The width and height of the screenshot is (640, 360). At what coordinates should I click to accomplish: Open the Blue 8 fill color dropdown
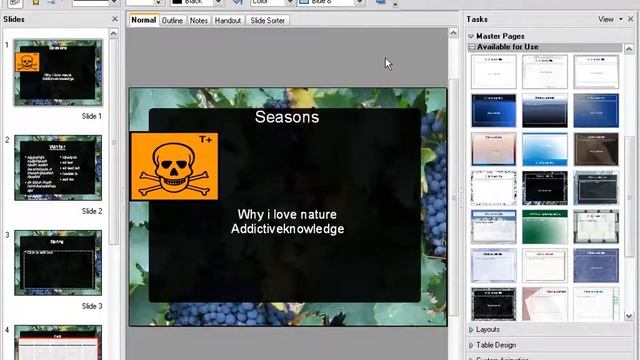coord(360,3)
